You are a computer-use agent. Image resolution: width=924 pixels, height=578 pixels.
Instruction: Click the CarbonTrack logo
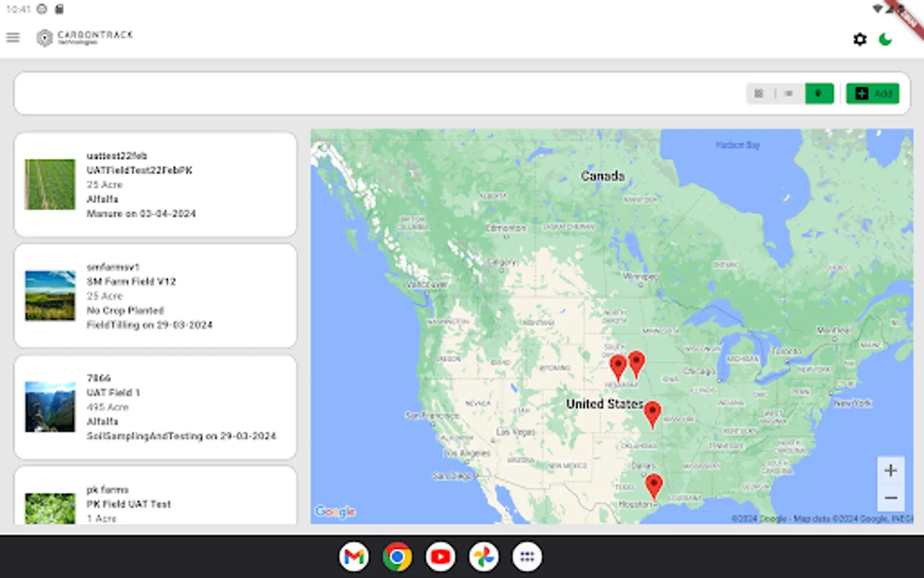pos(85,38)
